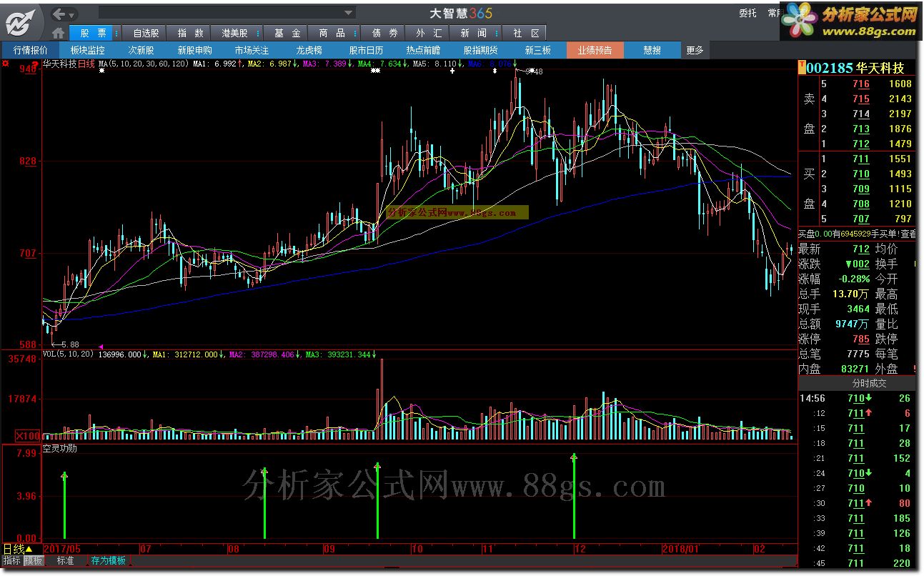Open the 基金 tab

click(287, 33)
